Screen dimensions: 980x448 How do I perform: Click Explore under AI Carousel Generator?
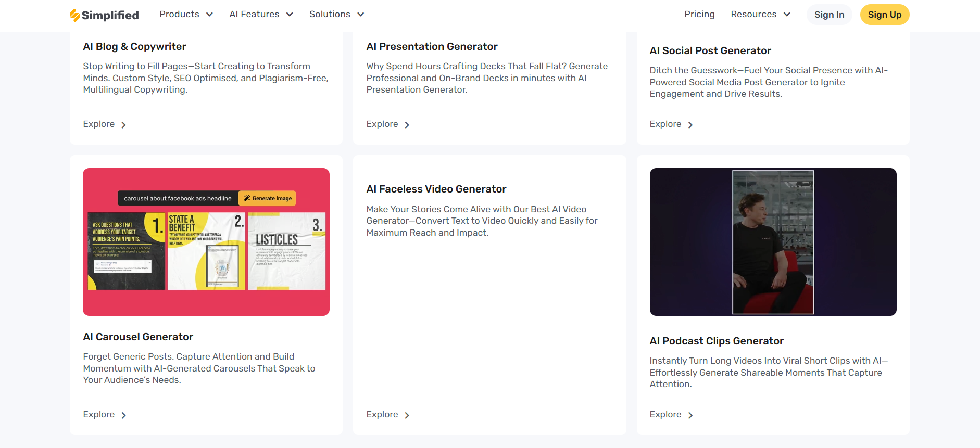pyautogui.click(x=99, y=414)
